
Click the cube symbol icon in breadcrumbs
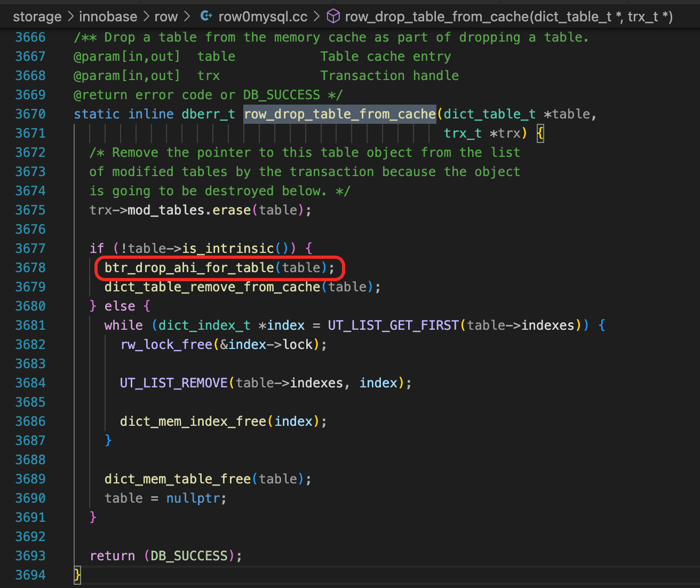click(x=333, y=17)
